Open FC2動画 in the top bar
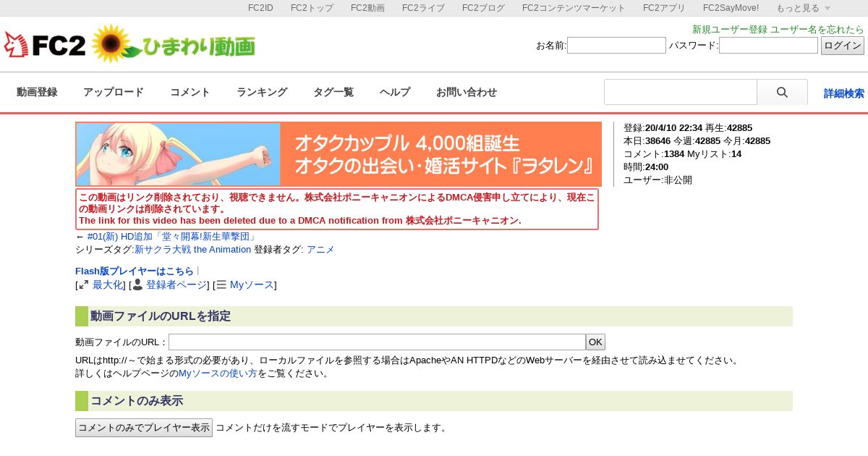 click(367, 8)
